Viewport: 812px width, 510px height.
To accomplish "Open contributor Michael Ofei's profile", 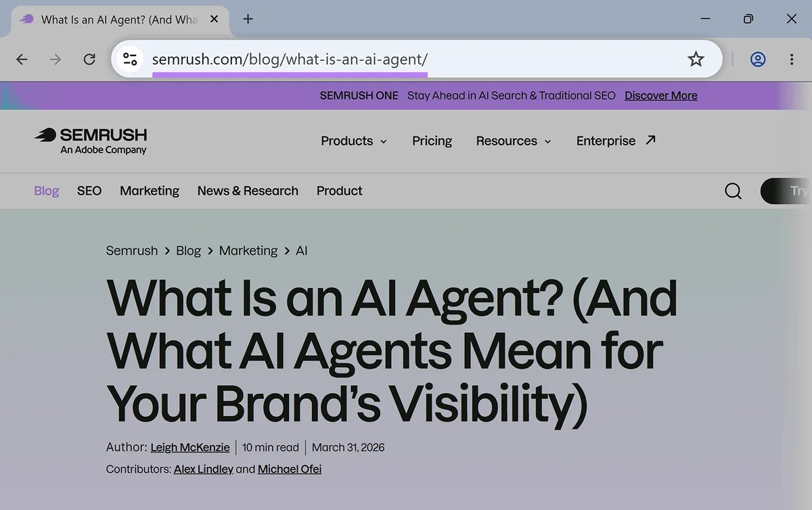I will [290, 469].
